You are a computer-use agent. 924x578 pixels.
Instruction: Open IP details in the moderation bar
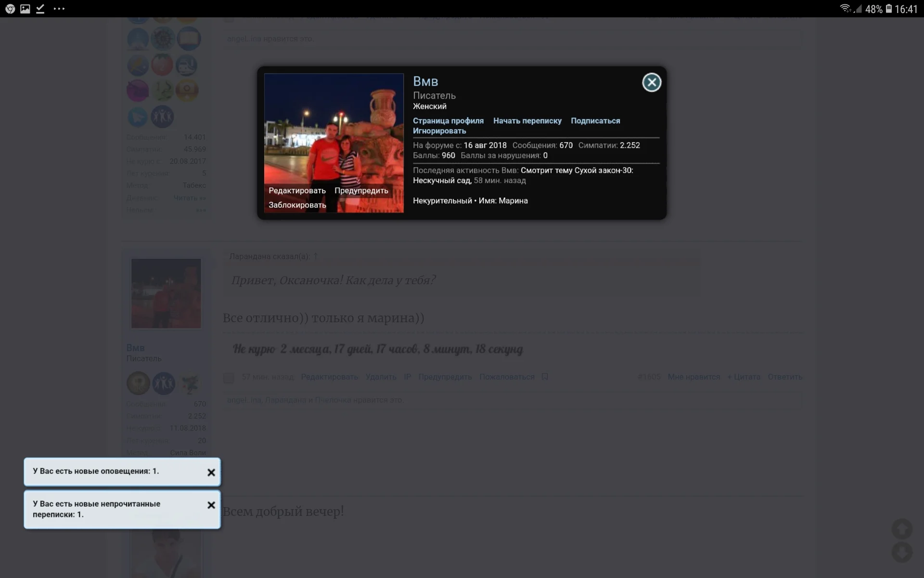(408, 377)
